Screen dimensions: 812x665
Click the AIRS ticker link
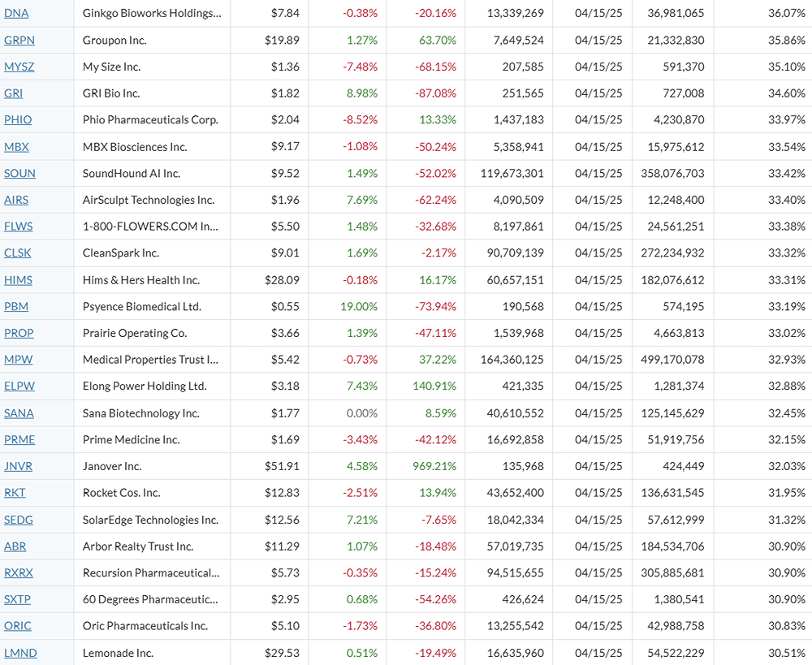[16, 201]
